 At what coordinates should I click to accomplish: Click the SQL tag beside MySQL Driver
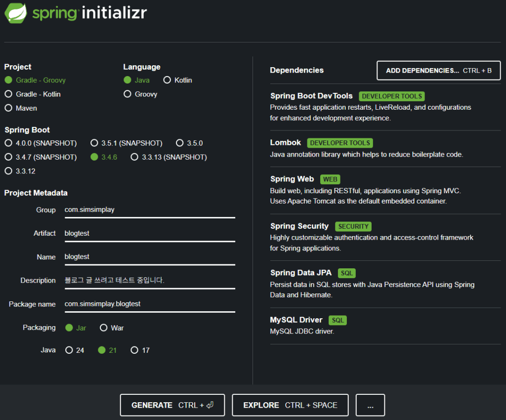tap(338, 320)
